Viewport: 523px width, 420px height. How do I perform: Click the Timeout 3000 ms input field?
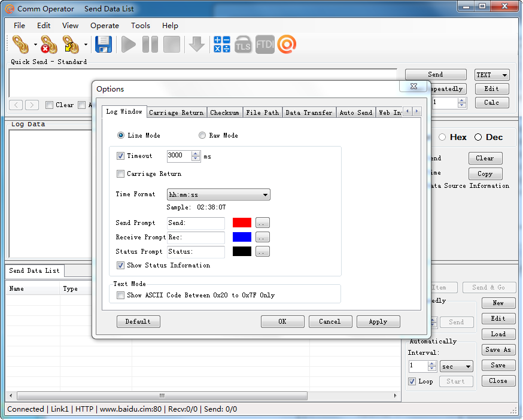(x=179, y=156)
